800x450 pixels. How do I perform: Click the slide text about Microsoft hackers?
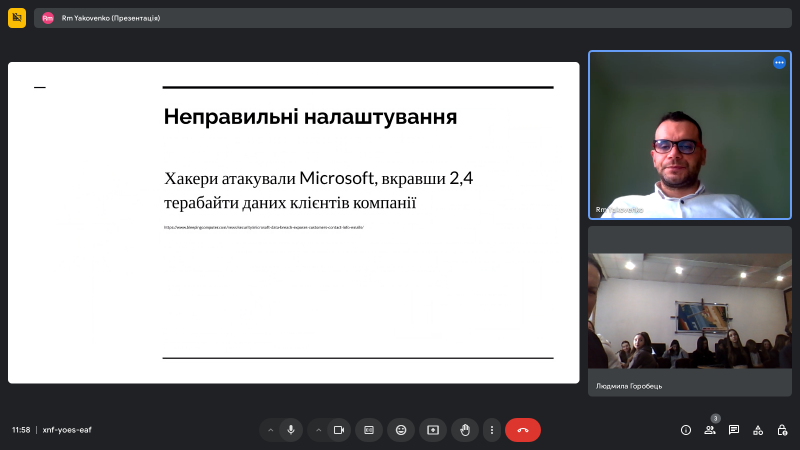pyautogui.click(x=318, y=190)
